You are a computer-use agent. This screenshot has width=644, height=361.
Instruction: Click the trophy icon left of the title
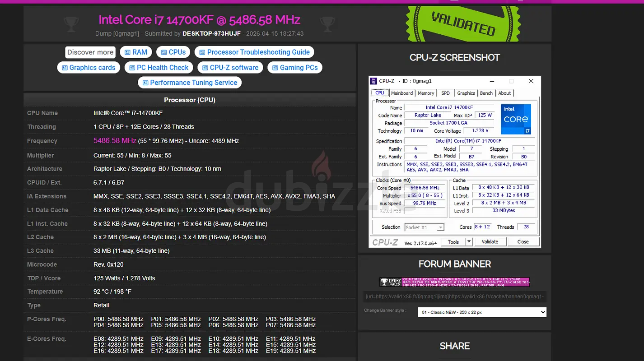(x=71, y=24)
